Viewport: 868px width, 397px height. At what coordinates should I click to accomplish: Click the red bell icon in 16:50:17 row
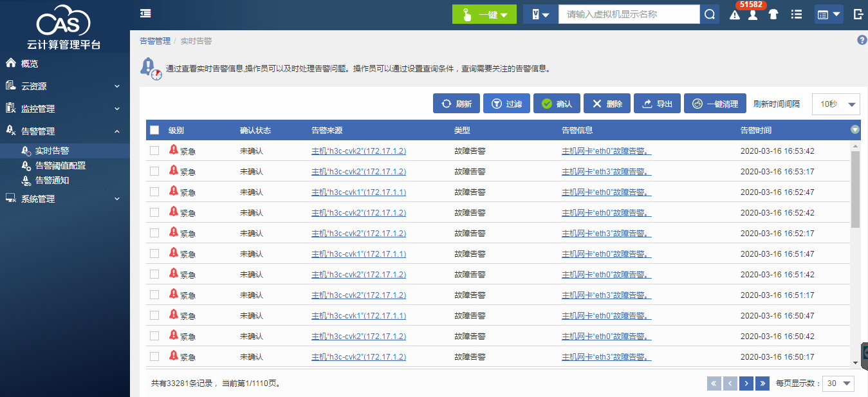coord(174,356)
